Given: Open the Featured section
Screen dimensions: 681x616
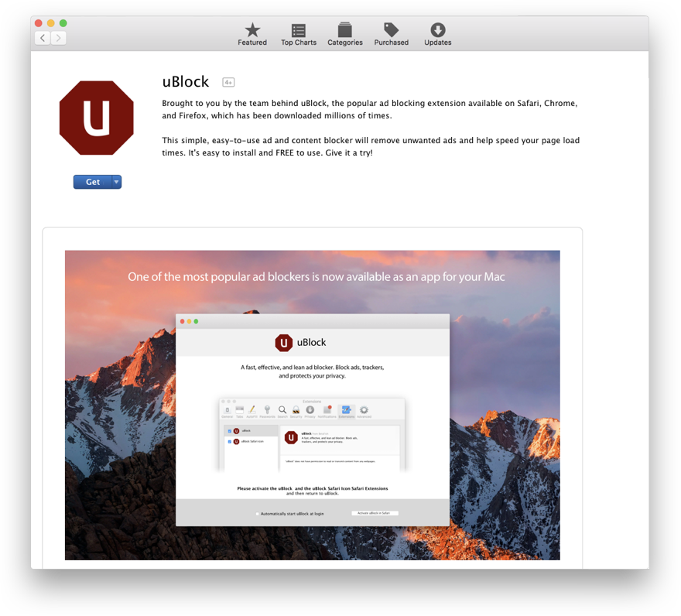Looking at the screenshot, I should click(x=252, y=34).
